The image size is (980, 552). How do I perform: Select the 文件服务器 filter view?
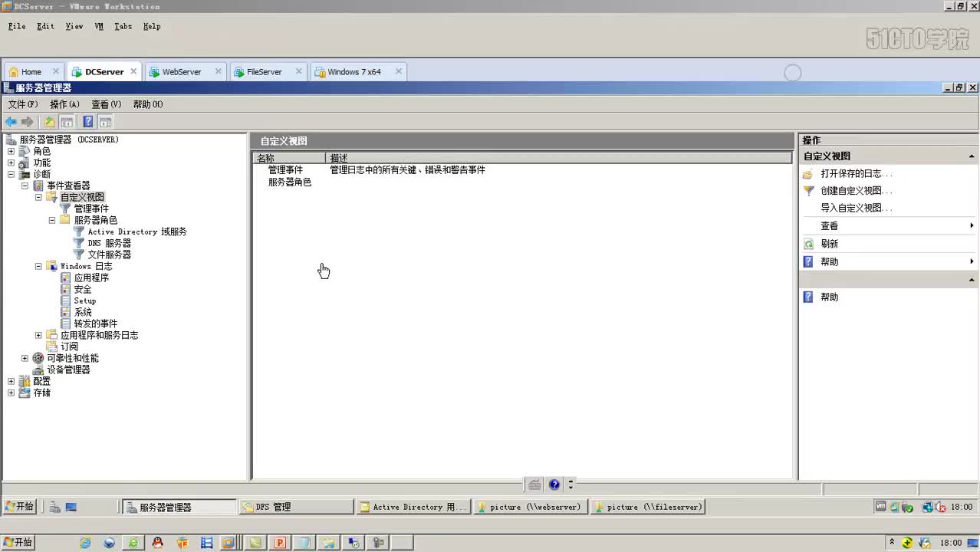109,255
